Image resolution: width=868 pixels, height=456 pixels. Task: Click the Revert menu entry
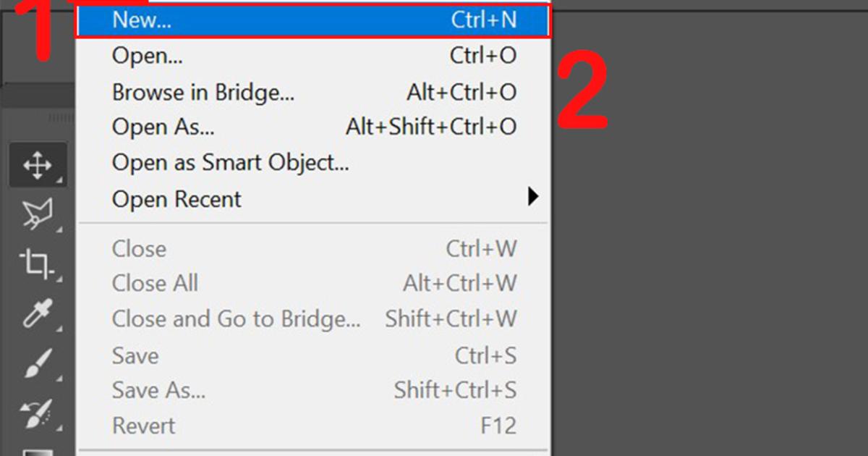click(142, 426)
